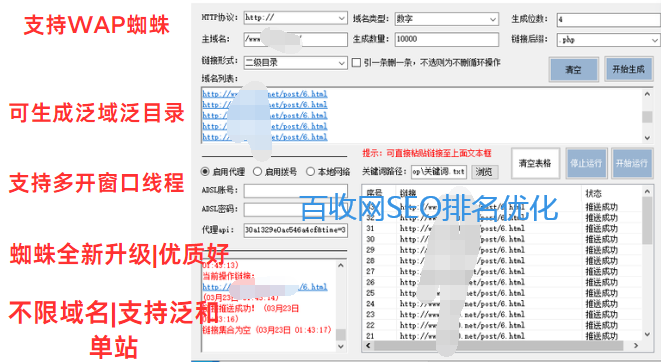Image resolution: width=661 pixels, height=362 pixels.
Task: Click the 开始运行 button
Action: click(x=631, y=163)
